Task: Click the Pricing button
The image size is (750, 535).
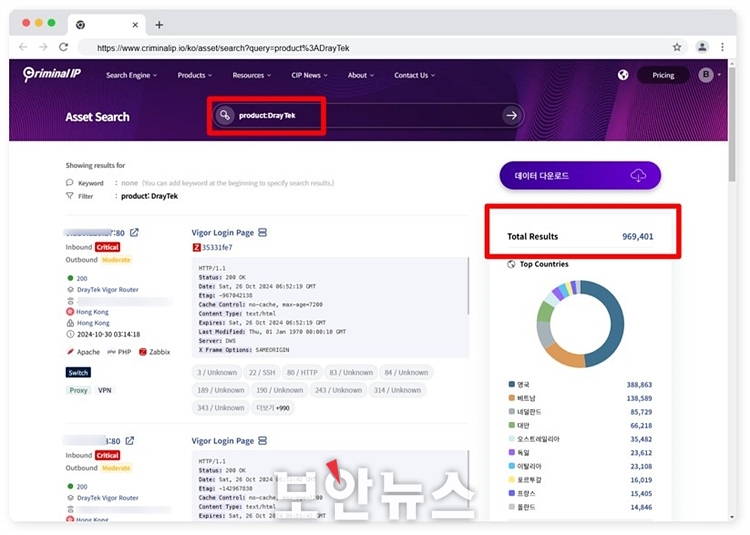Action: coord(663,75)
